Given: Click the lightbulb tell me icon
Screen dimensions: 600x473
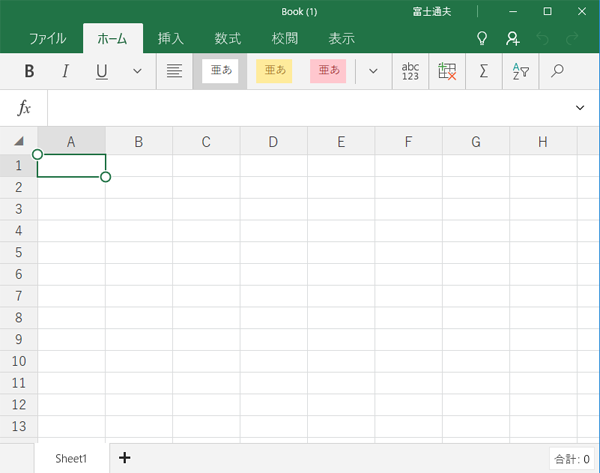Looking at the screenshot, I should coord(482,38).
